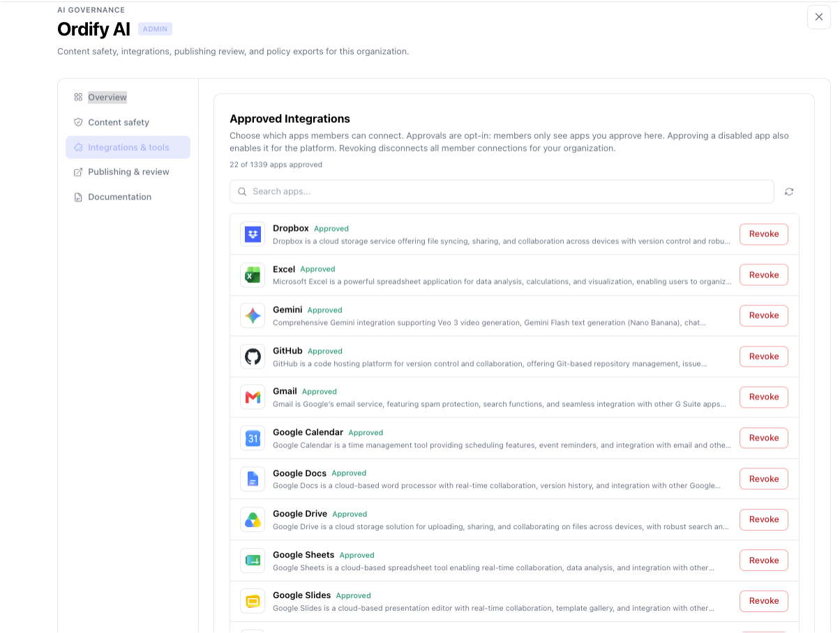
Task: Click the Integrations & tools puzzle icon
Action: 78,147
